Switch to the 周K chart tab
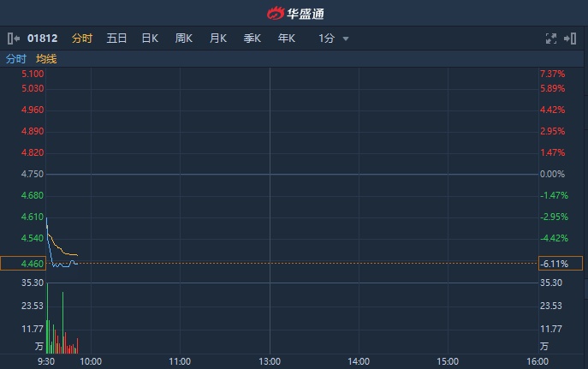 184,39
